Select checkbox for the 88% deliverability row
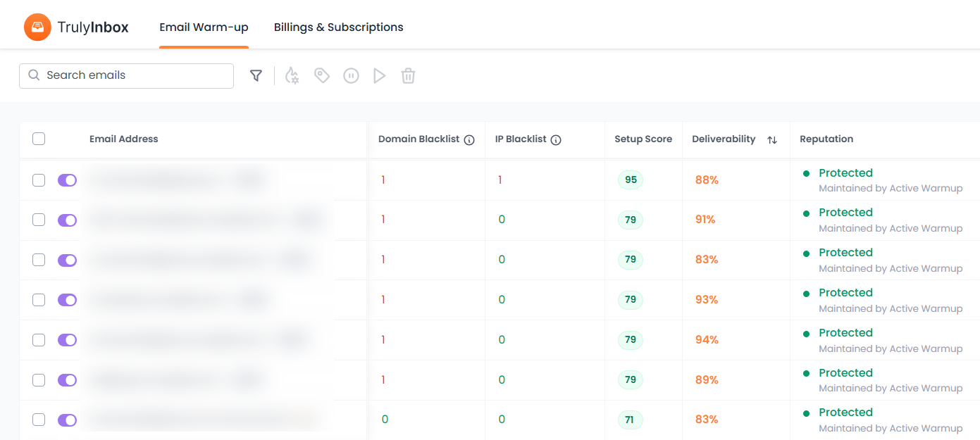The width and height of the screenshot is (980, 440). tap(39, 180)
